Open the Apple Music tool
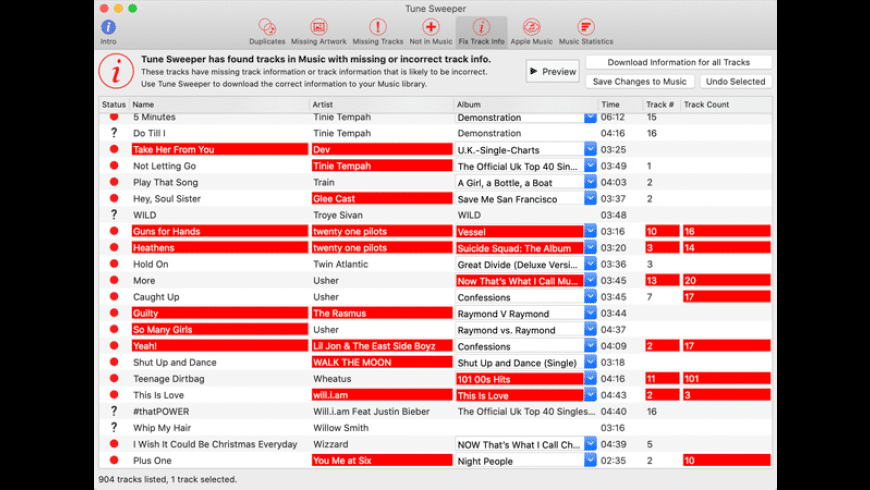 [x=531, y=31]
